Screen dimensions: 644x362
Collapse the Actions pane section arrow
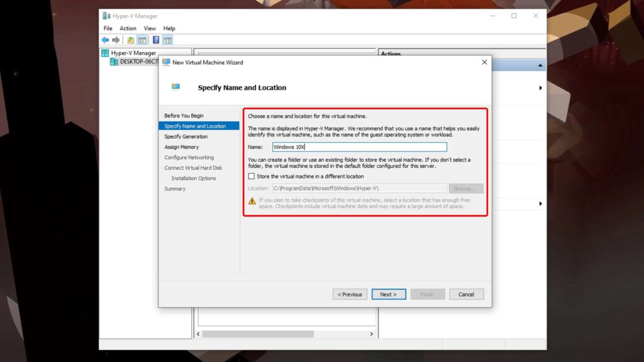click(540, 65)
